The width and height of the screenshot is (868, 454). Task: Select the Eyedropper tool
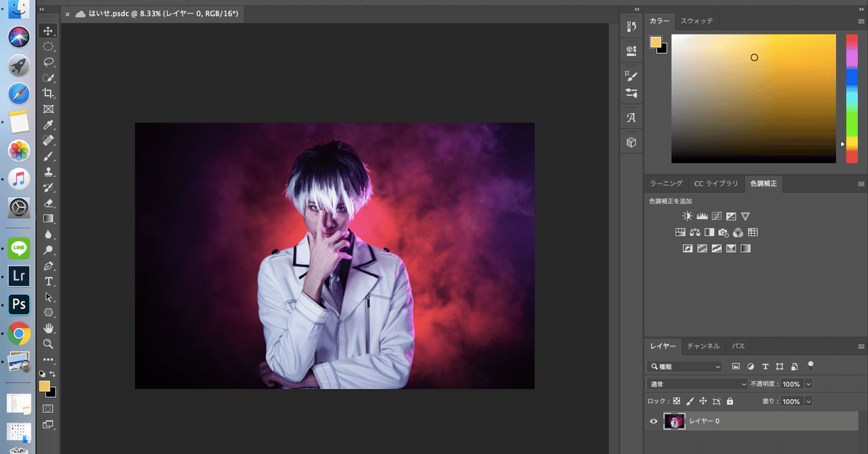(48, 125)
